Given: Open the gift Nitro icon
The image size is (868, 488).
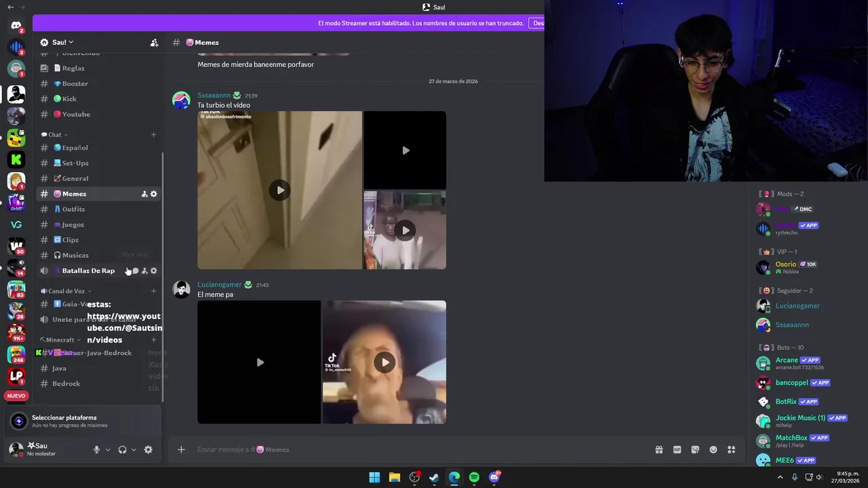Looking at the screenshot, I should [658, 449].
